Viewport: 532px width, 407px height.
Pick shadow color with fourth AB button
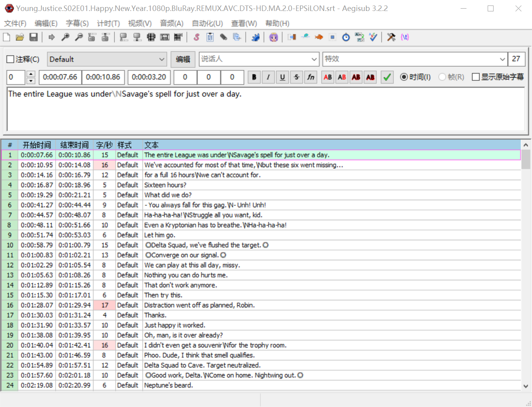pos(370,77)
